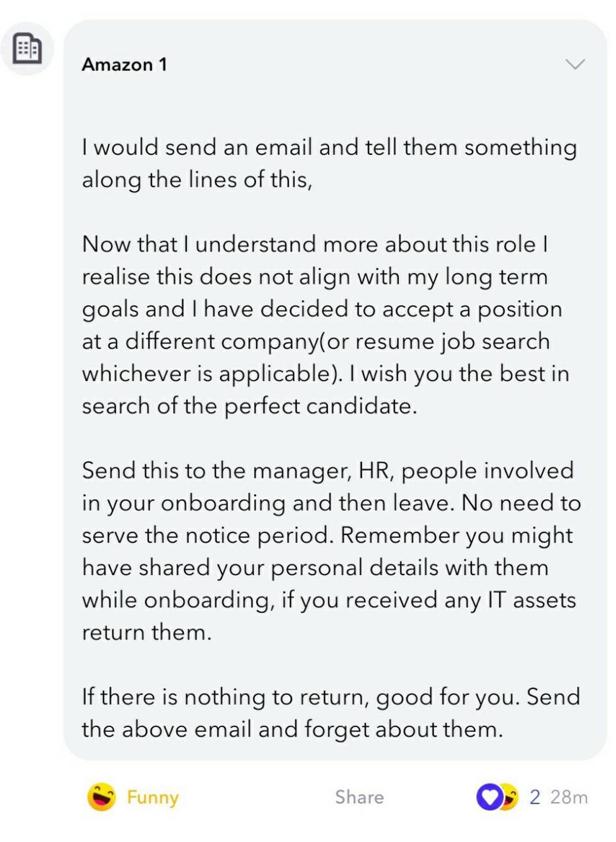Tap the line 'Send this to the manager, HR'
Viewport: 616px width, 842px height.
(x=328, y=471)
